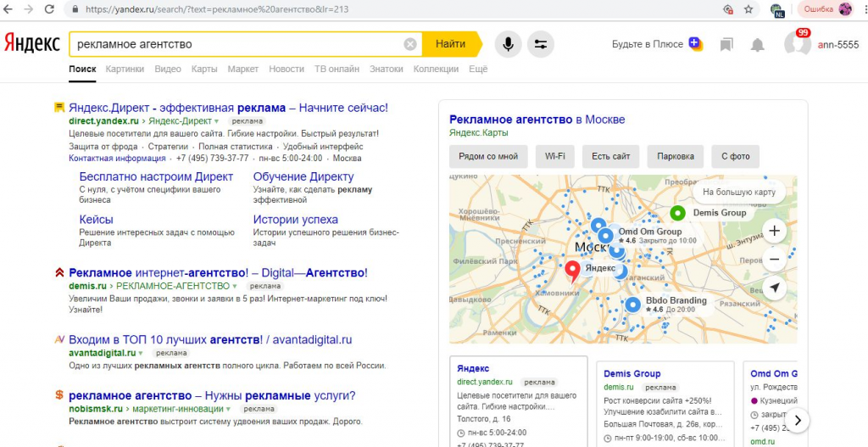868x447 pixels.
Task: Clear the search field with X icon
Action: 410,44
